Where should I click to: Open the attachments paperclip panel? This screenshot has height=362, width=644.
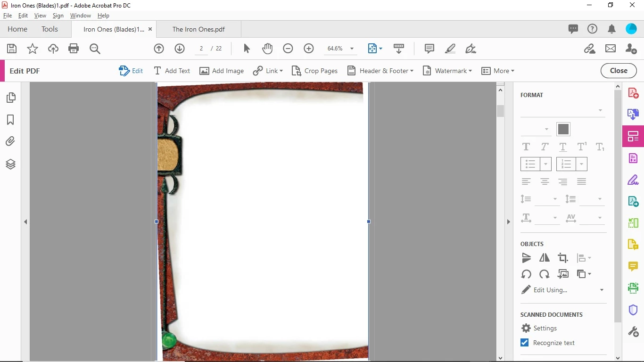pyautogui.click(x=10, y=141)
